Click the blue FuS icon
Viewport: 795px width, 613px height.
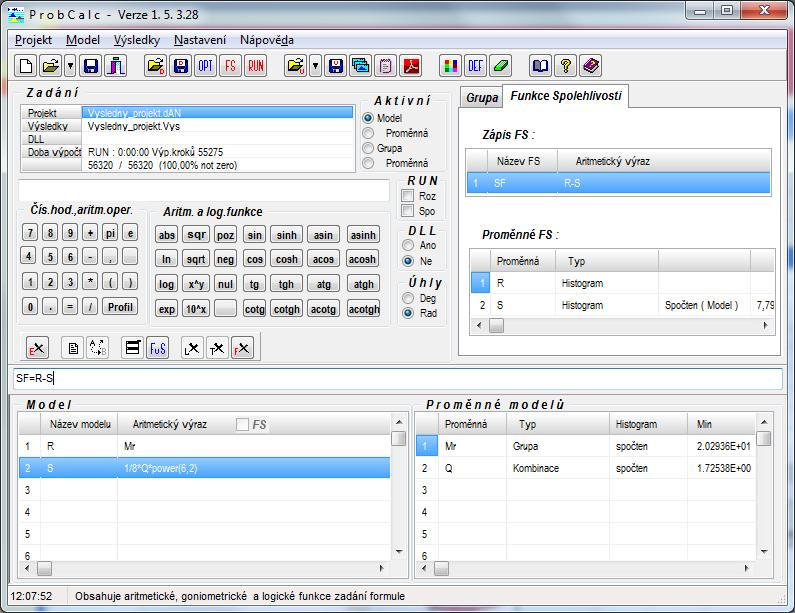click(x=158, y=348)
